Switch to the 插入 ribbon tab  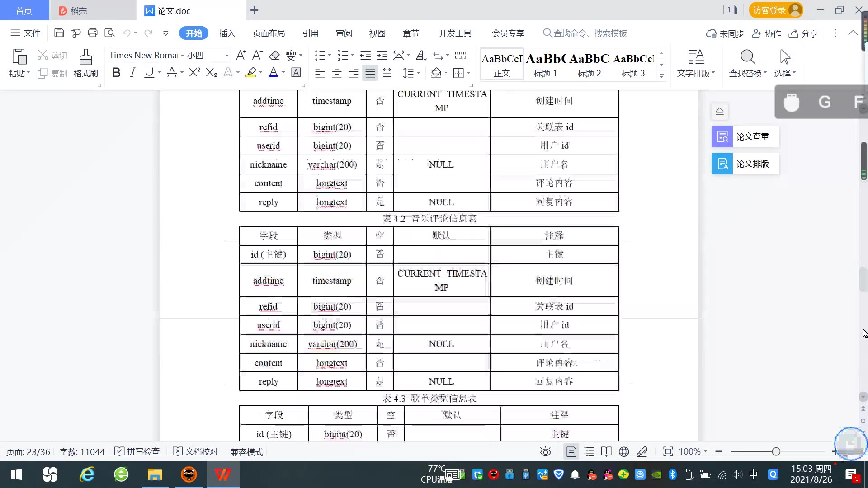[x=227, y=33]
